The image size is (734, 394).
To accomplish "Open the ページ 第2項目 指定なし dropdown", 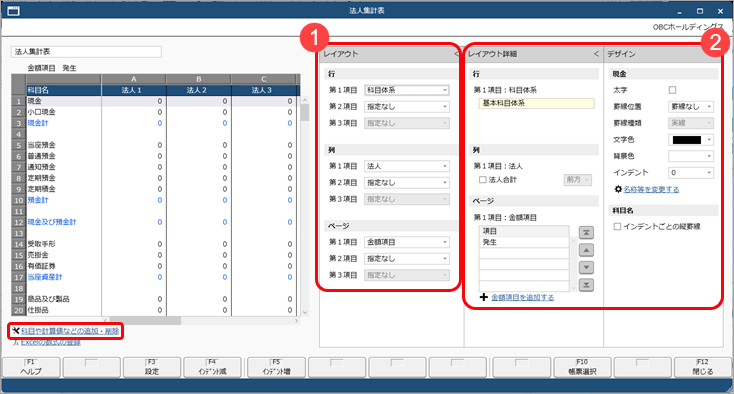I will [x=407, y=258].
